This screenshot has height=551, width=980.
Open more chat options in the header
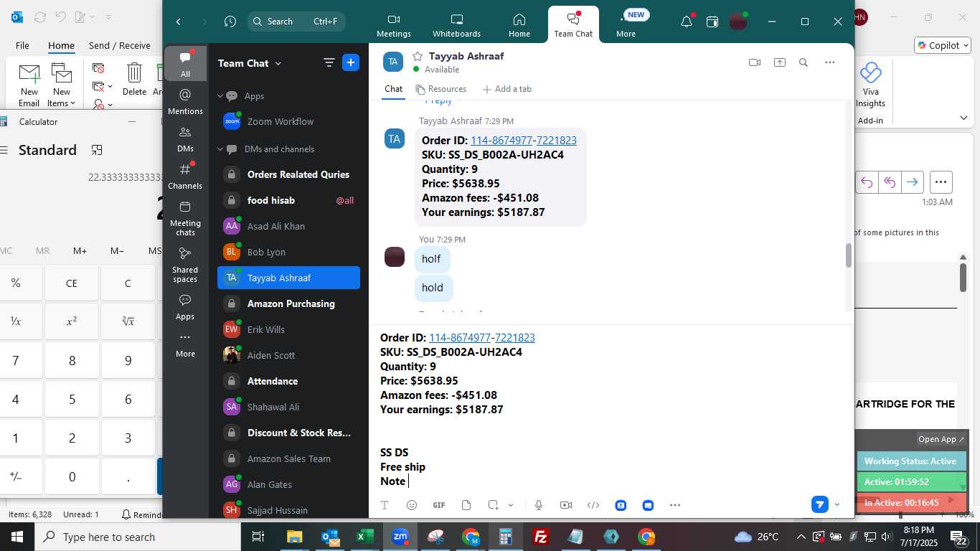[830, 62]
